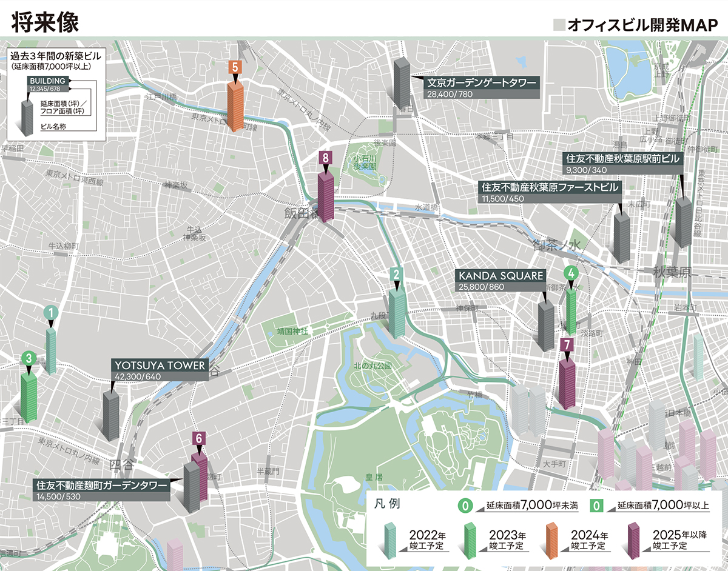
Task: Select the purple building under marker 7
Action: (x=567, y=384)
